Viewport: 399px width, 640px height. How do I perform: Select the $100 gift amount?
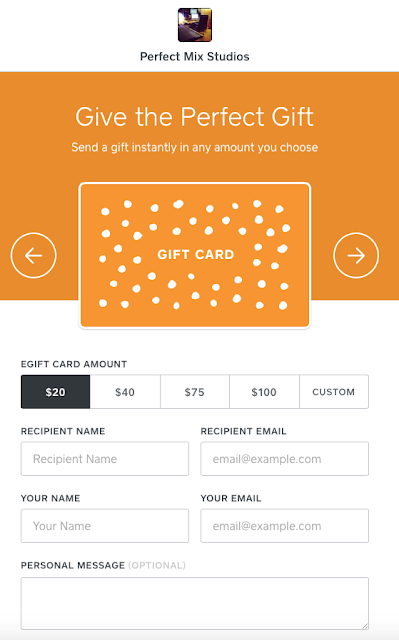(264, 392)
